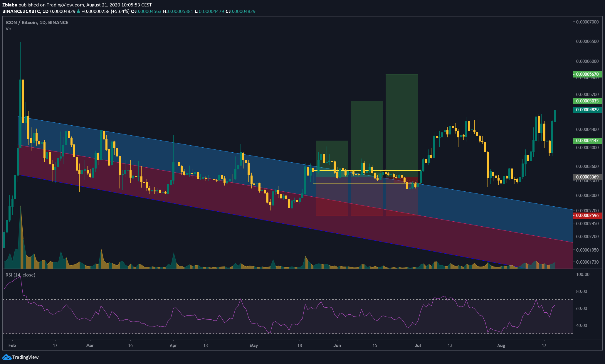
Task: Click the red 0.00002596 price label
Action: (587, 215)
